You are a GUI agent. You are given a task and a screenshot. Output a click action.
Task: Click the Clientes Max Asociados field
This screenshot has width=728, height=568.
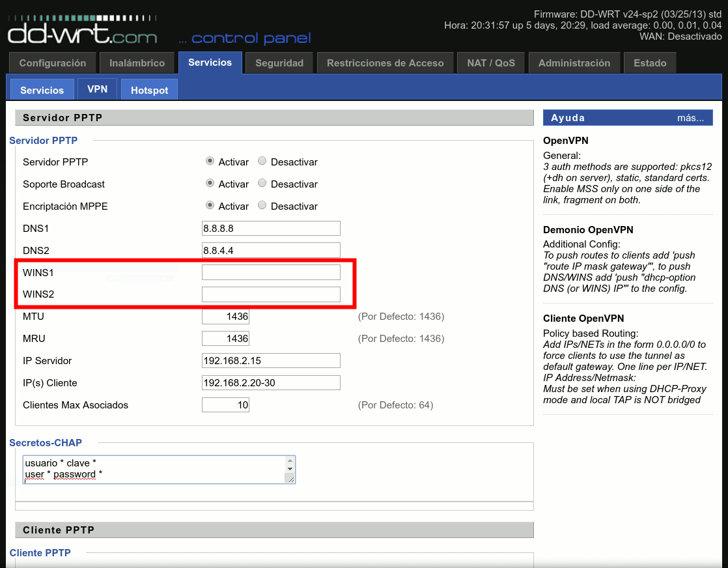coord(226,405)
